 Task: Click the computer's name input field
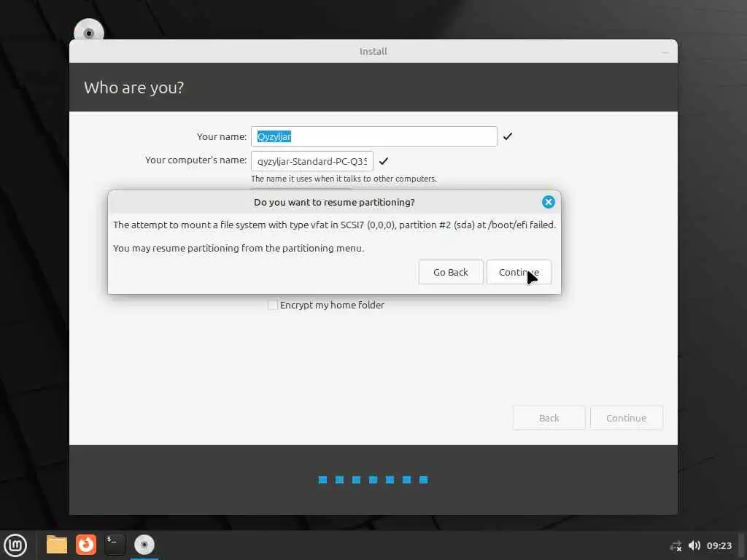(312, 161)
